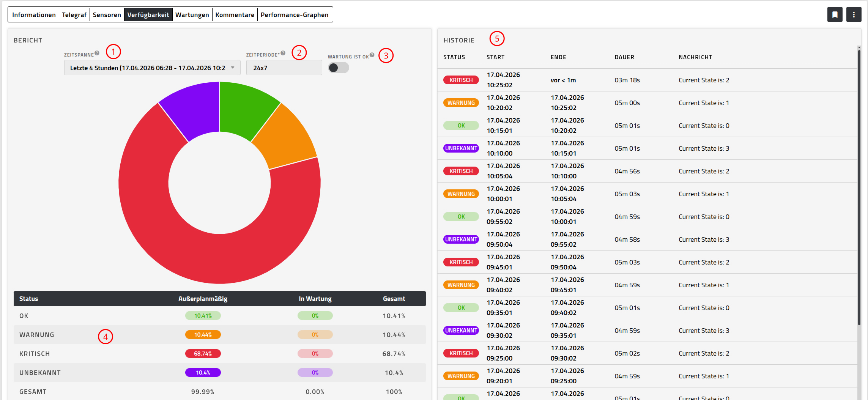The width and height of the screenshot is (868, 400).
Task: Open the three-dot more options menu
Action: [x=854, y=15]
